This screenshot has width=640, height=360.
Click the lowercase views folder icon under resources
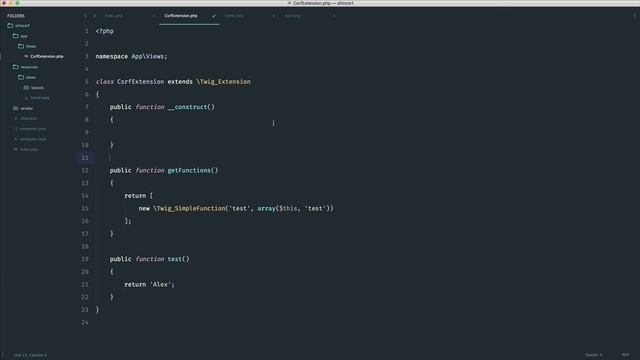21,77
